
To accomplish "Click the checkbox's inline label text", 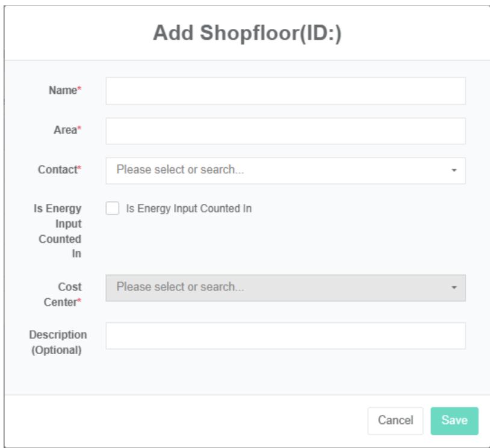I will [188, 209].
